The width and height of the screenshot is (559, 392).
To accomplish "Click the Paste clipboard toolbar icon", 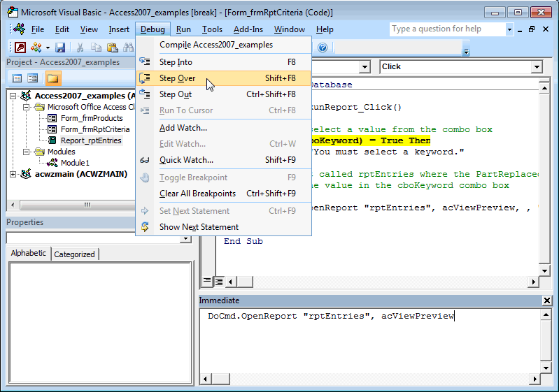I will click(113, 48).
